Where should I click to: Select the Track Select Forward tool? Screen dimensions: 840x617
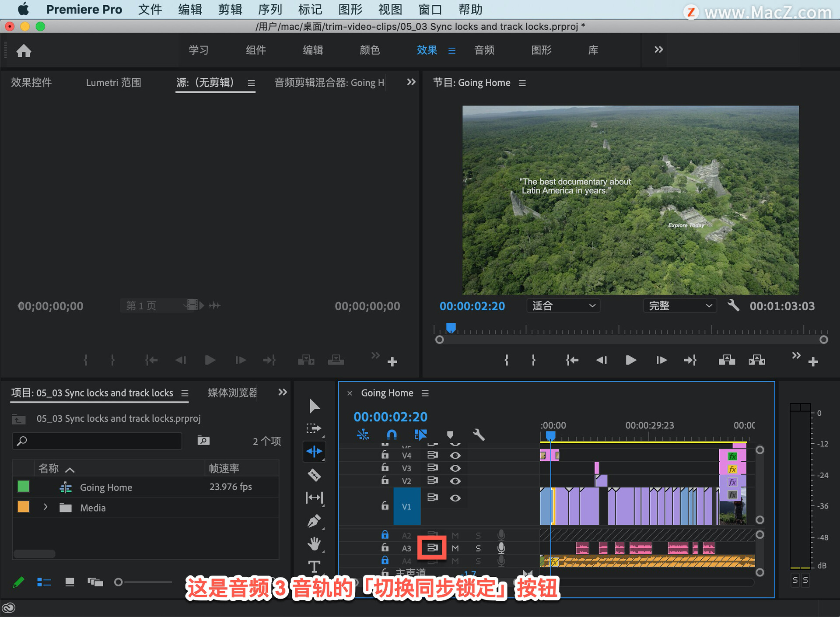(314, 428)
